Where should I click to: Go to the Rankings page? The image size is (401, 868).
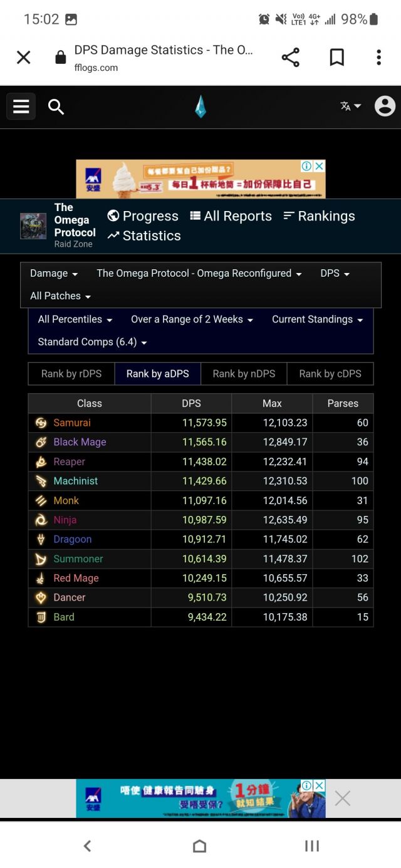click(319, 216)
